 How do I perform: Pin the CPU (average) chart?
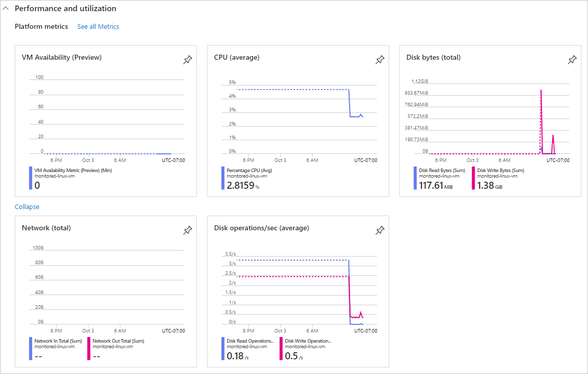[x=380, y=60]
